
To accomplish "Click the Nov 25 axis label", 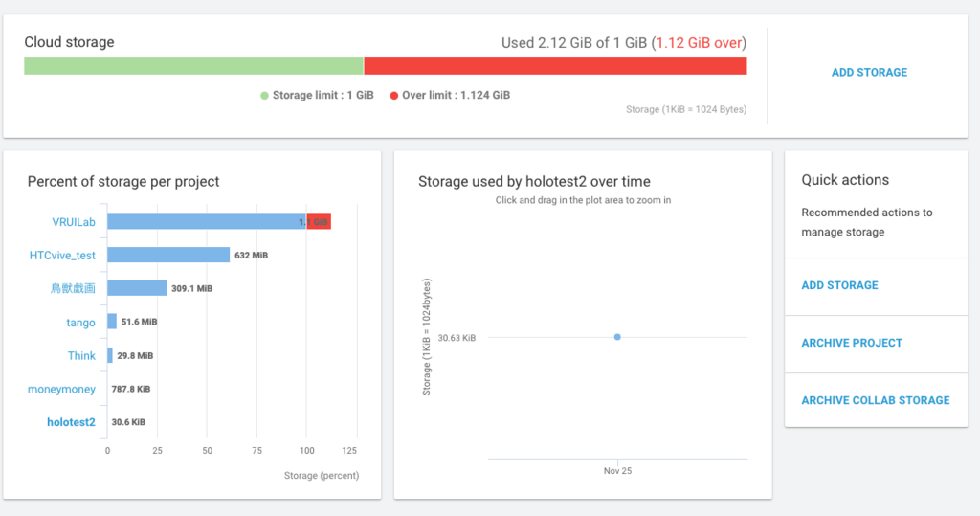I will click(x=617, y=471).
